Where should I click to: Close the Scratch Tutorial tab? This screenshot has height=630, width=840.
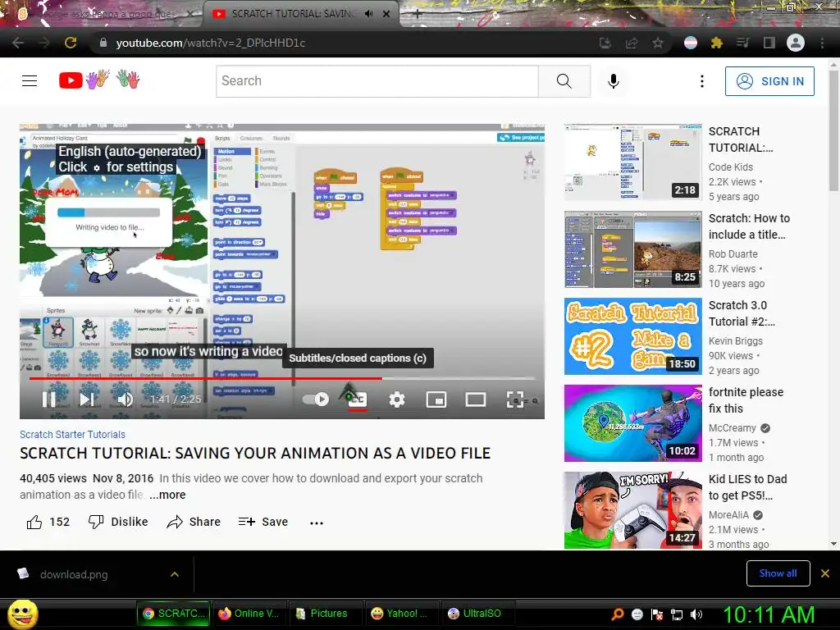coord(386,14)
